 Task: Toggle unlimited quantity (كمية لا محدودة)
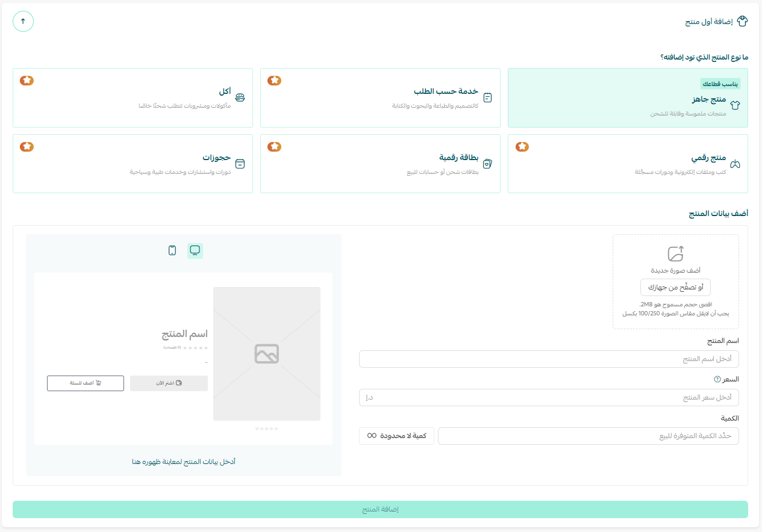pyautogui.click(x=396, y=436)
